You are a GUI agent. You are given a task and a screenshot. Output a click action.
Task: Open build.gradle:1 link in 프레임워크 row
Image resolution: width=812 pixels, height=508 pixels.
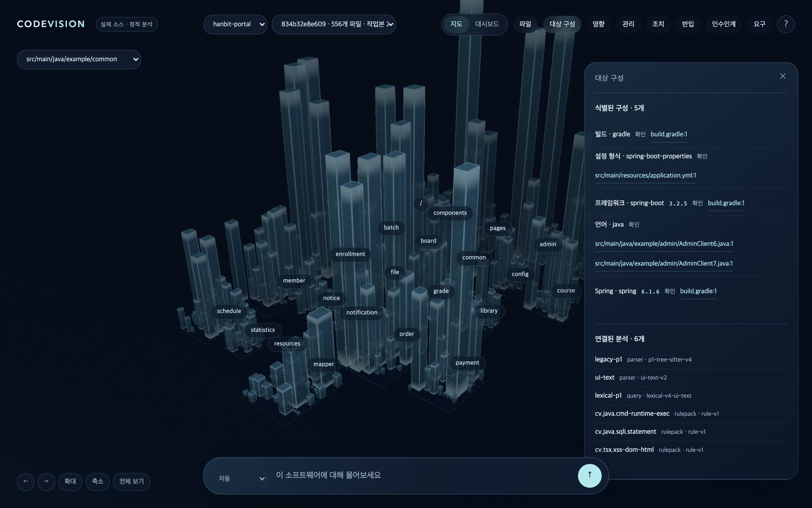(726, 203)
